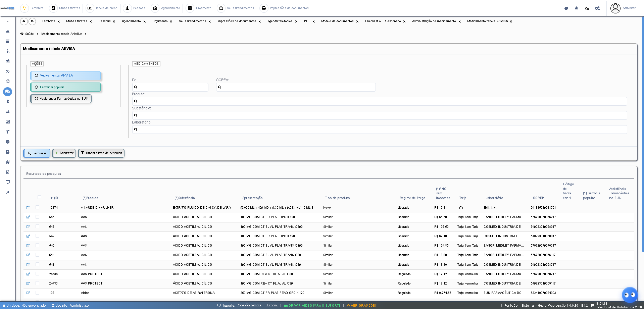
Task: Toggle the select-all checkbox in results header
Action: pyautogui.click(x=39, y=197)
